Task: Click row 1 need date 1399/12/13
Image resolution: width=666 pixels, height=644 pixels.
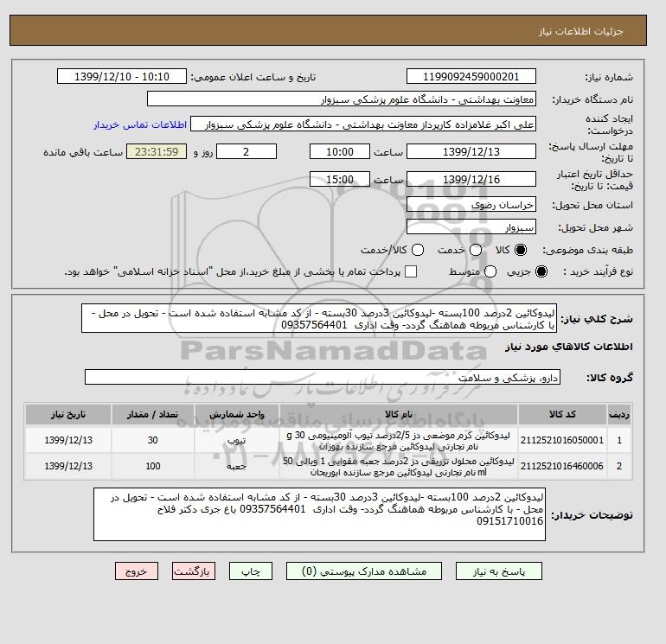Action: [68, 440]
